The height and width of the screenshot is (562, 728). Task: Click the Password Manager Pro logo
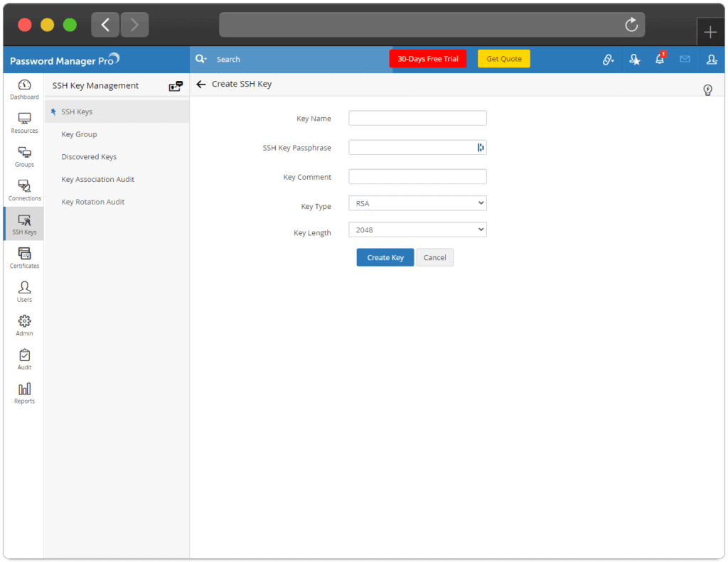(65, 60)
